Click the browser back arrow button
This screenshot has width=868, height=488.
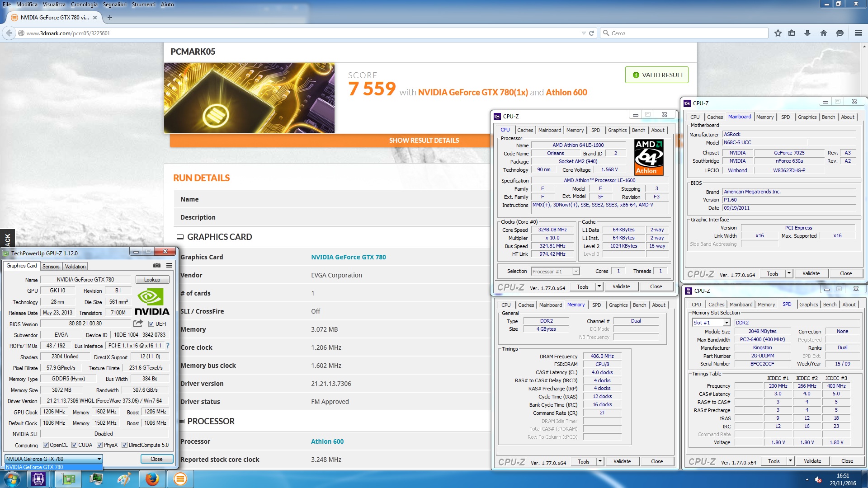[9, 33]
